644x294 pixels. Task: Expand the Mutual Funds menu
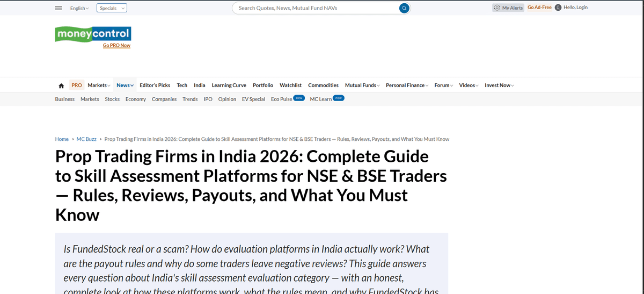pyautogui.click(x=362, y=85)
